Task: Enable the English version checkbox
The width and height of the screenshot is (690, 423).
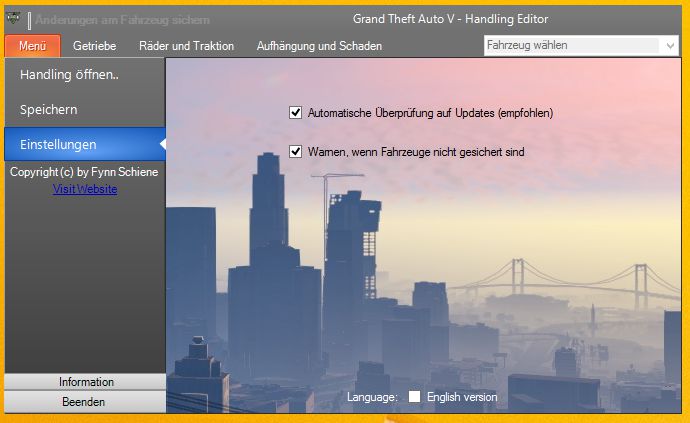Action: click(x=414, y=397)
